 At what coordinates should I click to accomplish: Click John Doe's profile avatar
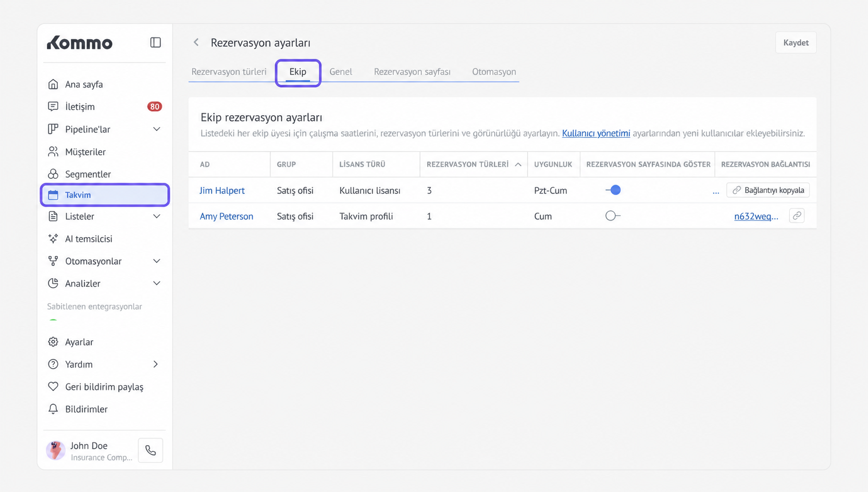(x=56, y=450)
